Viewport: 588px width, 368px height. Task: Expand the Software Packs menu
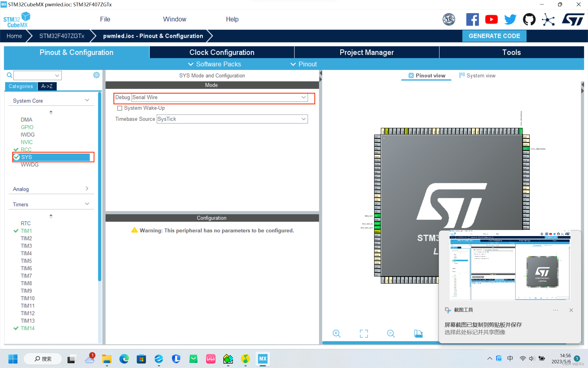(214, 64)
